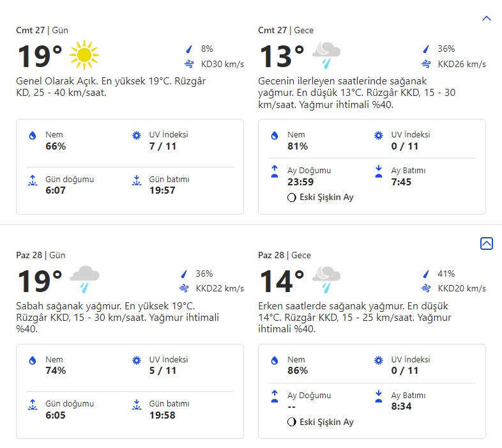The width and height of the screenshot is (502, 448).
Task: Click the moonset icon beside 8:34
Action: [x=379, y=396]
